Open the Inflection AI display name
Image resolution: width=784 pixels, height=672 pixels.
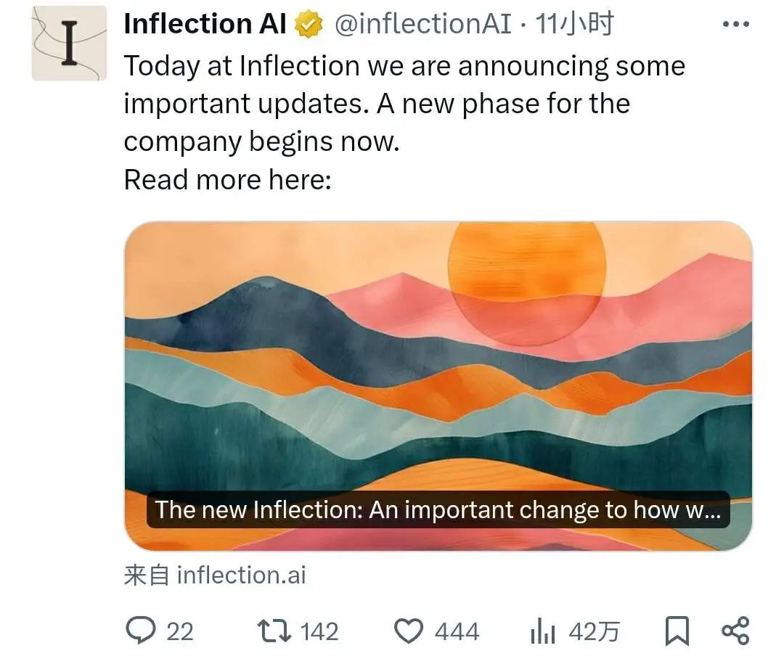205,25
